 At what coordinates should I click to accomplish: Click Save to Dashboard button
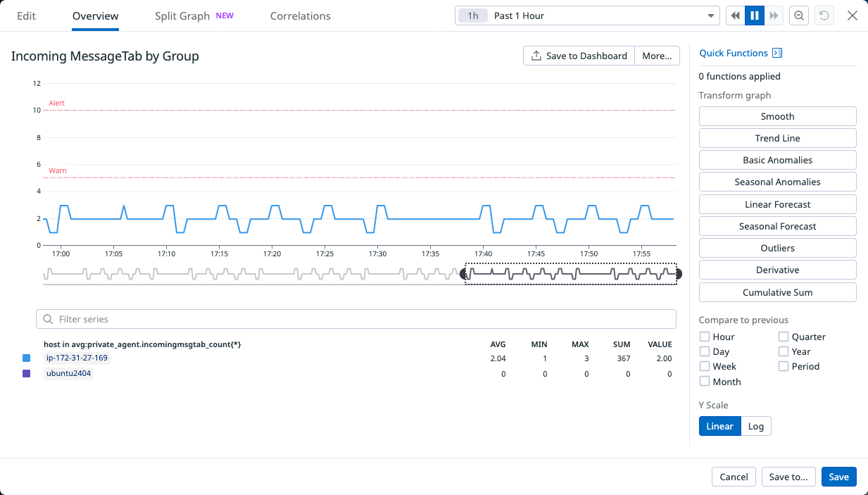pos(579,56)
